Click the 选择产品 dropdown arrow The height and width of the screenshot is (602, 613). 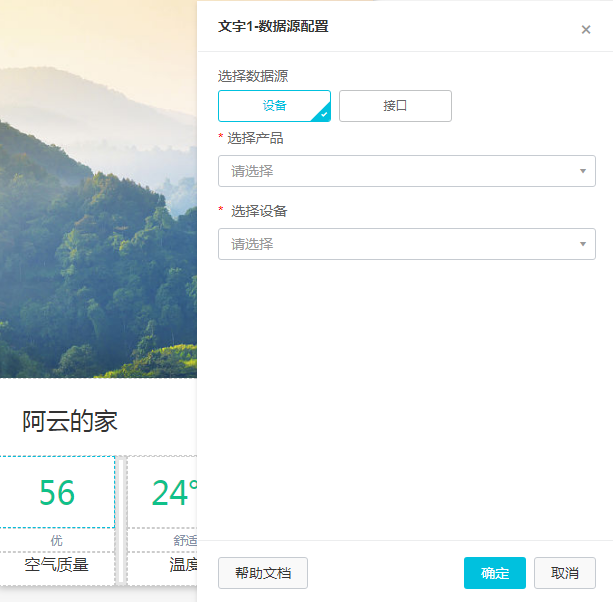coord(583,171)
